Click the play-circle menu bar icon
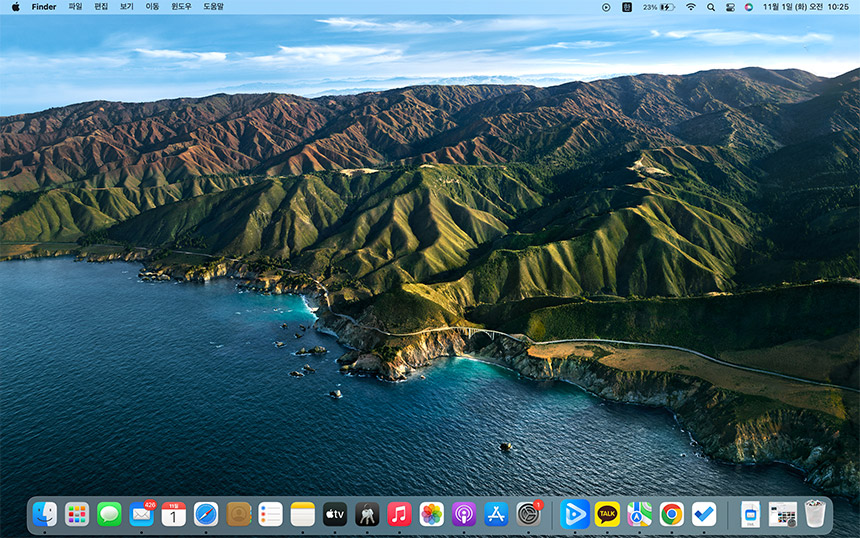860x538 pixels. point(606,7)
